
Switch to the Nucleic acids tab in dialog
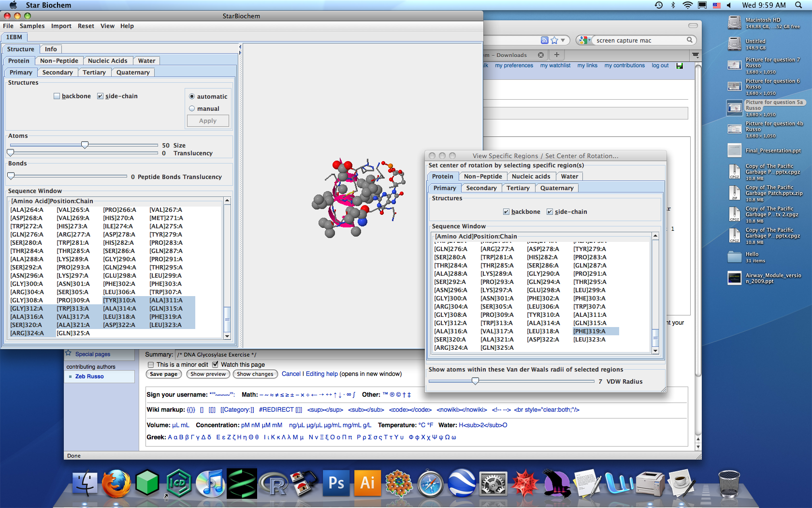pyautogui.click(x=531, y=177)
